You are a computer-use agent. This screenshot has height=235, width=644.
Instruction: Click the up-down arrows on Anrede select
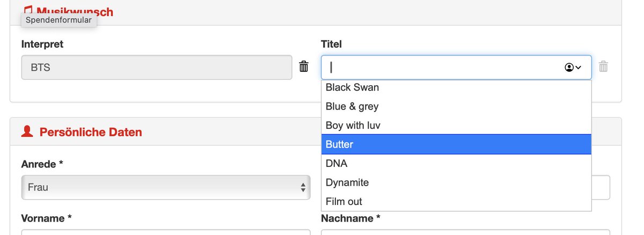point(303,187)
